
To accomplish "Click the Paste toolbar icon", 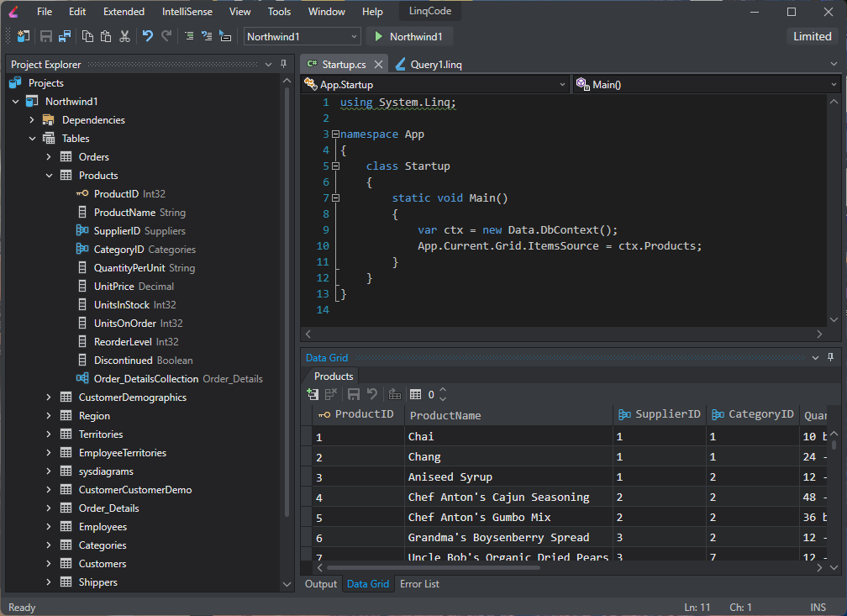I will click(106, 36).
